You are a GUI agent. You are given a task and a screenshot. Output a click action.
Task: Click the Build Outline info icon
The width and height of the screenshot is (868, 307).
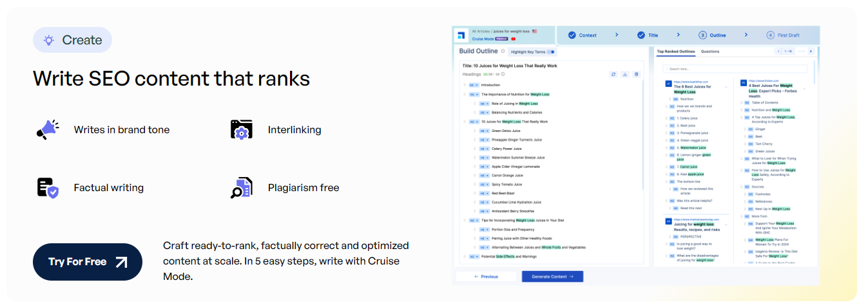pyautogui.click(x=503, y=51)
